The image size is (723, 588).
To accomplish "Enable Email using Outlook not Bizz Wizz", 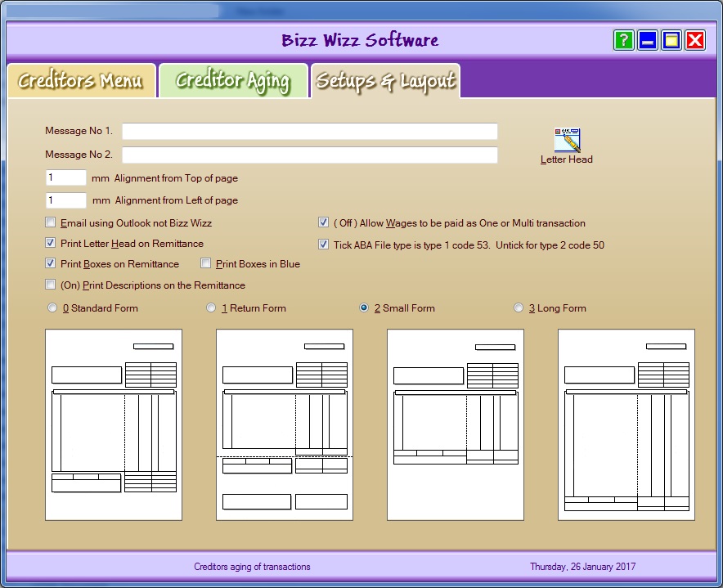I will point(50,222).
